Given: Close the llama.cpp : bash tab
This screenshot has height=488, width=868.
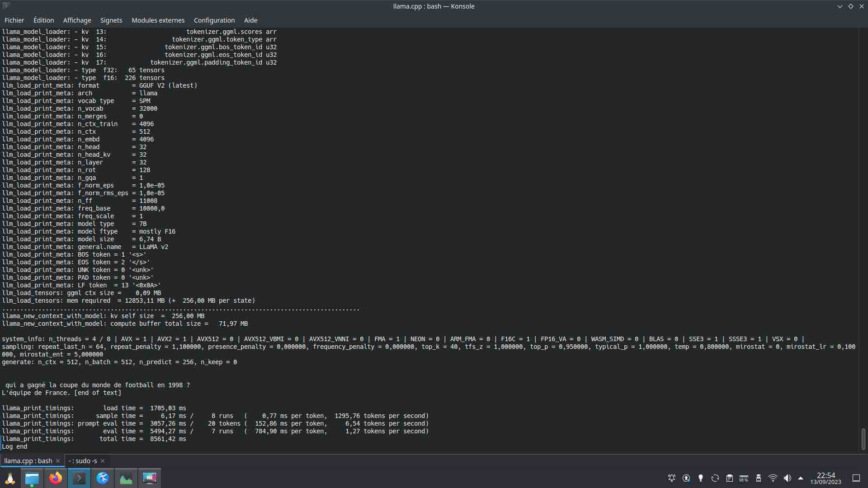Looking at the screenshot, I should 58,460.
